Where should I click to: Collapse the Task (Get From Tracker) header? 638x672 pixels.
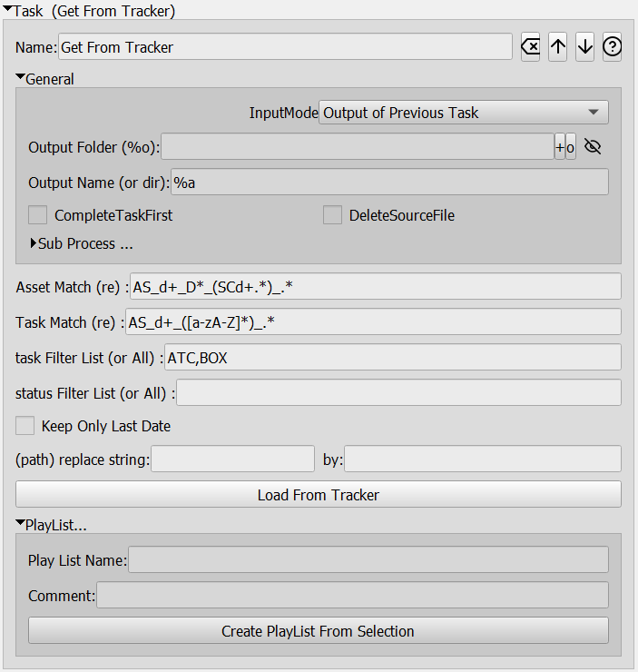click(x=8, y=11)
